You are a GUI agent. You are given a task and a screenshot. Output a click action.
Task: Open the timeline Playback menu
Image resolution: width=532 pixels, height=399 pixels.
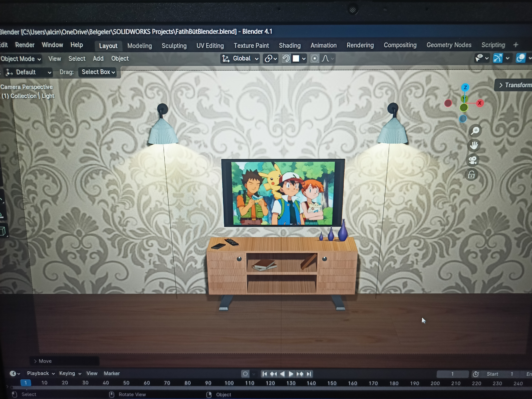[x=41, y=373]
